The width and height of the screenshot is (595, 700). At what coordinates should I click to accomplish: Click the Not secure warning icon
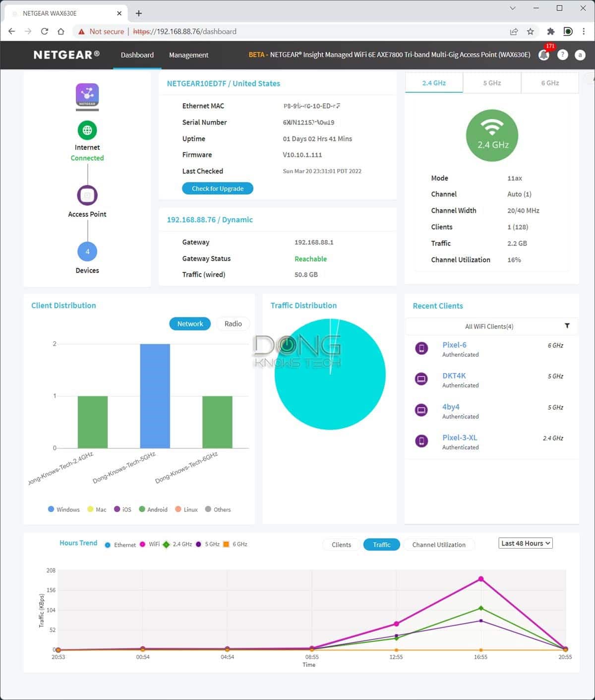coord(81,31)
